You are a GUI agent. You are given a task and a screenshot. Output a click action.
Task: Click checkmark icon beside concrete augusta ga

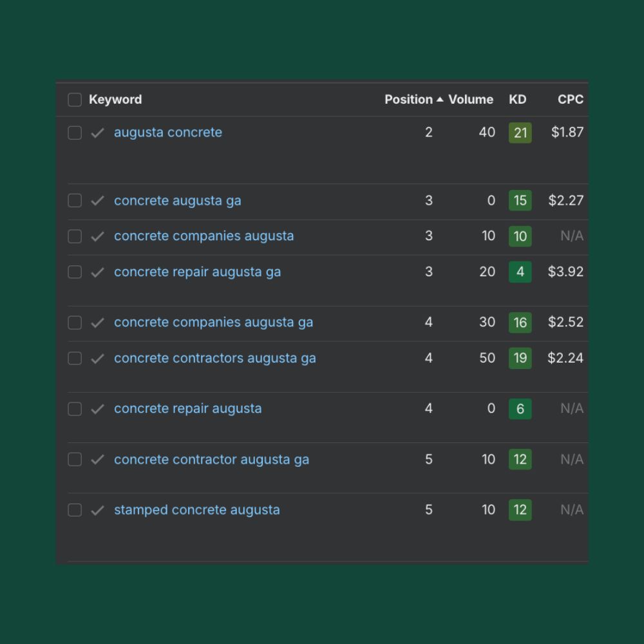coord(97,201)
